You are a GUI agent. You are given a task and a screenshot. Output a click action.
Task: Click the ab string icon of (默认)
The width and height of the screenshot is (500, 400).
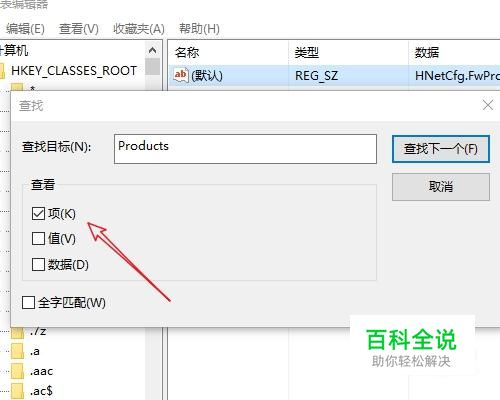[181, 75]
